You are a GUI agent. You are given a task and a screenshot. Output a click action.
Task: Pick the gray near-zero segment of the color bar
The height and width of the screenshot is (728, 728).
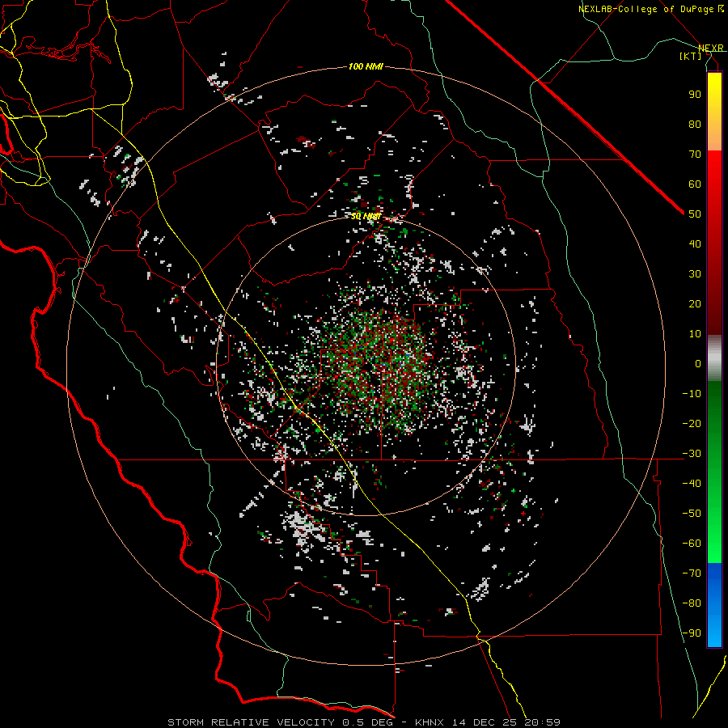[x=714, y=358]
